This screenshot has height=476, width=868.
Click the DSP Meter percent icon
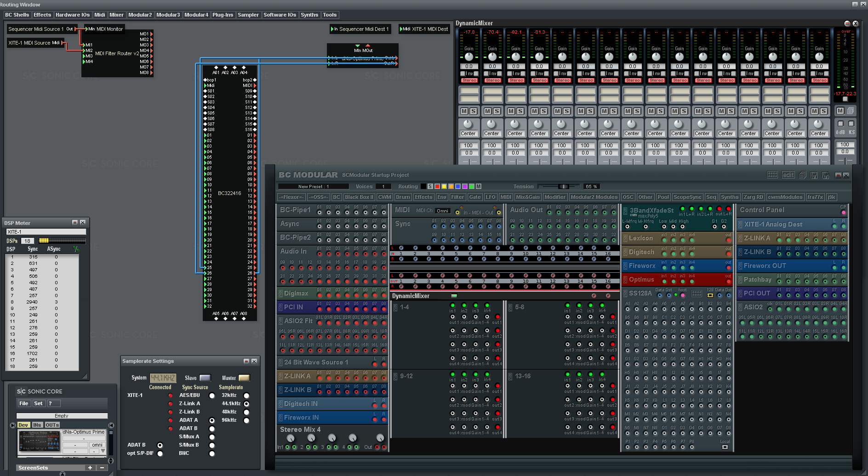[x=76, y=249]
